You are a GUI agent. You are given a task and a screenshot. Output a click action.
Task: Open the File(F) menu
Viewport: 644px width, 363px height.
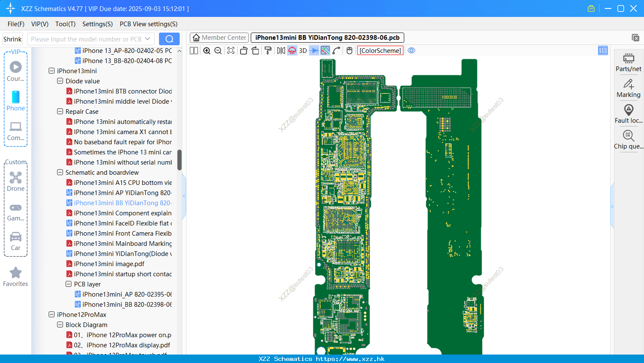click(x=16, y=24)
